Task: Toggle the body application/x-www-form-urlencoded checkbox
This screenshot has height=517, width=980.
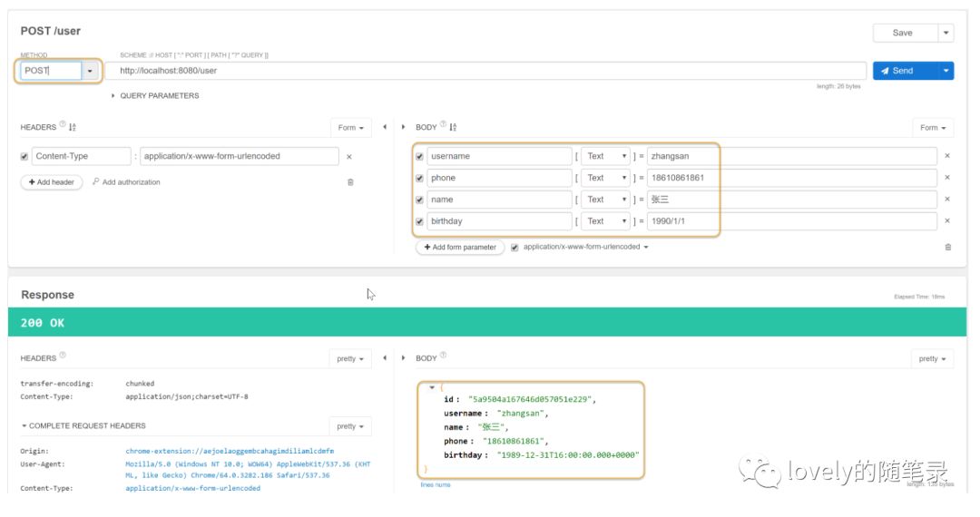Action: (x=514, y=248)
